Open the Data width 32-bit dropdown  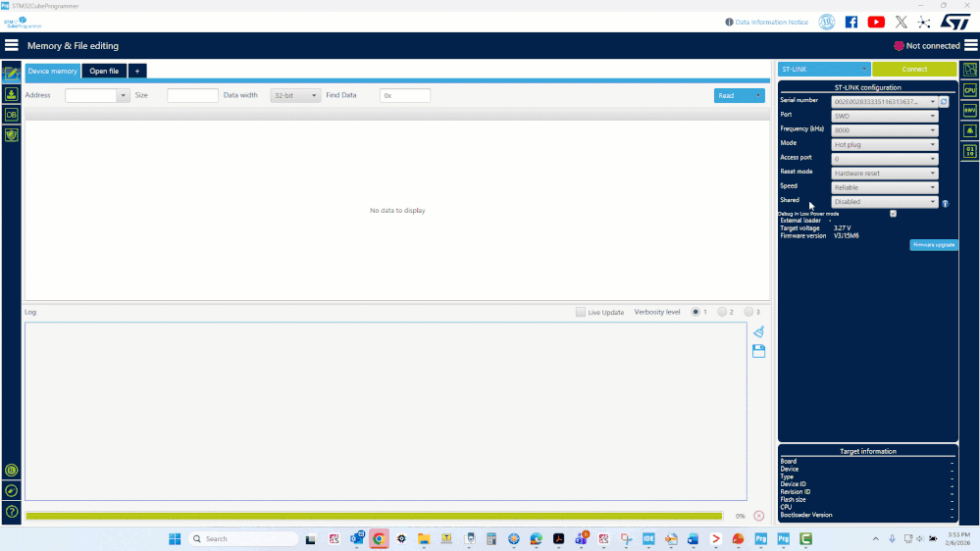295,95
